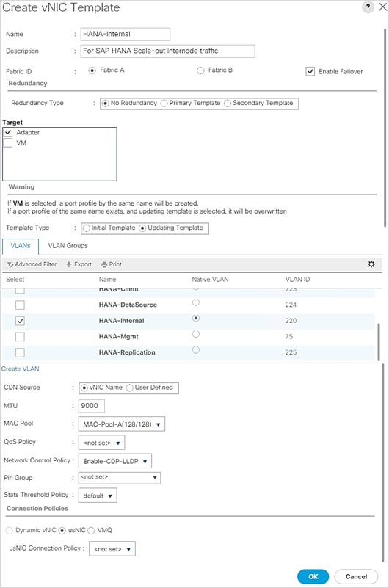Uncheck the HANA-Internal VLAN checkbox
Screen dimensions: 389x588
coord(21,321)
